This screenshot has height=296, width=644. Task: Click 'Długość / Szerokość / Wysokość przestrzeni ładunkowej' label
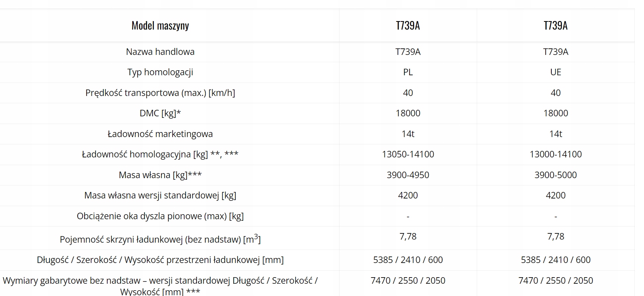point(160,260)
